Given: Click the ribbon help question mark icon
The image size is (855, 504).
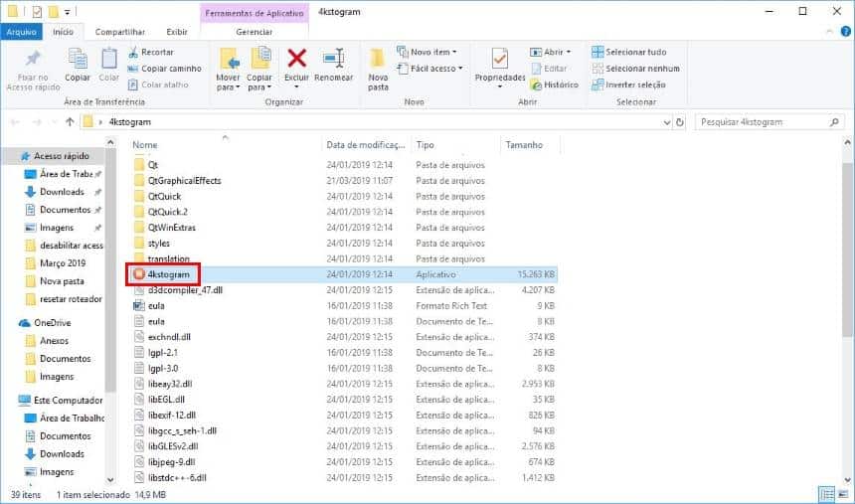Looking at the screenshot, I should tap(845, 32).
